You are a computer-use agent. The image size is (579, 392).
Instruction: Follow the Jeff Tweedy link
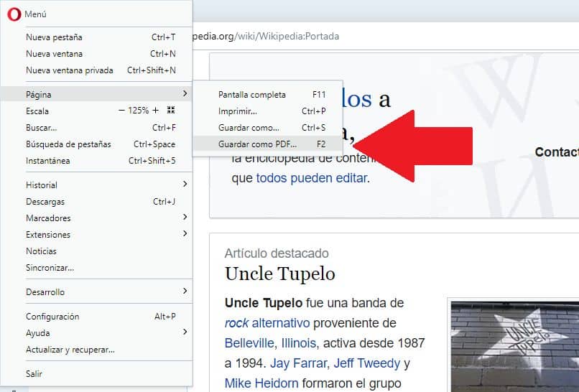coord(366,363)
